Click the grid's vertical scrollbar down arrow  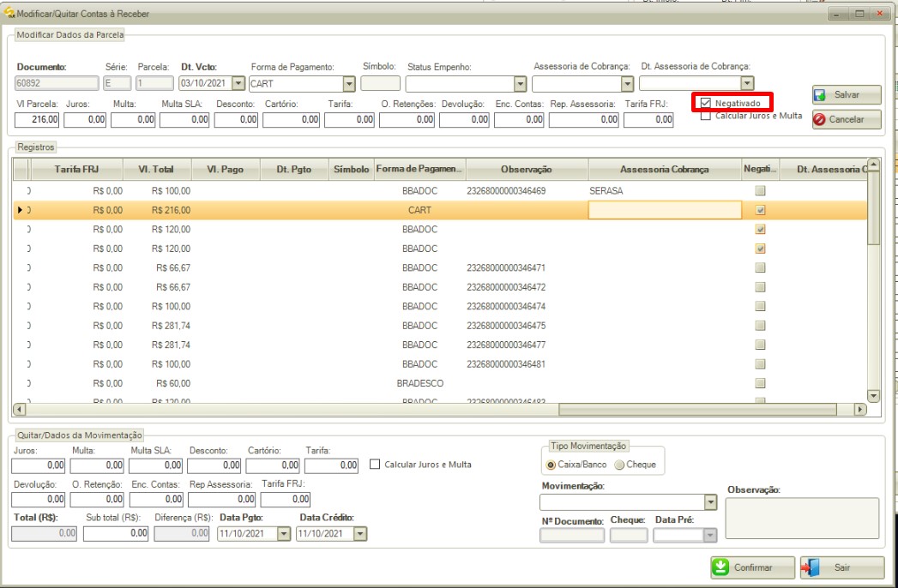coord(873,395)
